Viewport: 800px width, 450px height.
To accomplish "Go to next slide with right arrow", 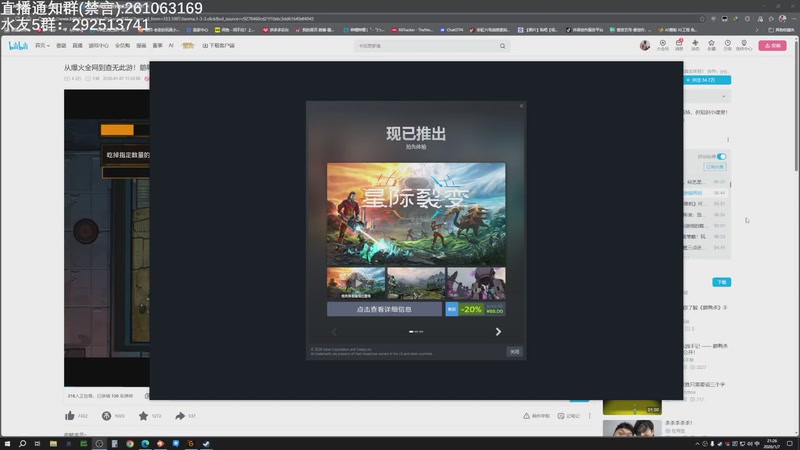I will click(498, 332).
